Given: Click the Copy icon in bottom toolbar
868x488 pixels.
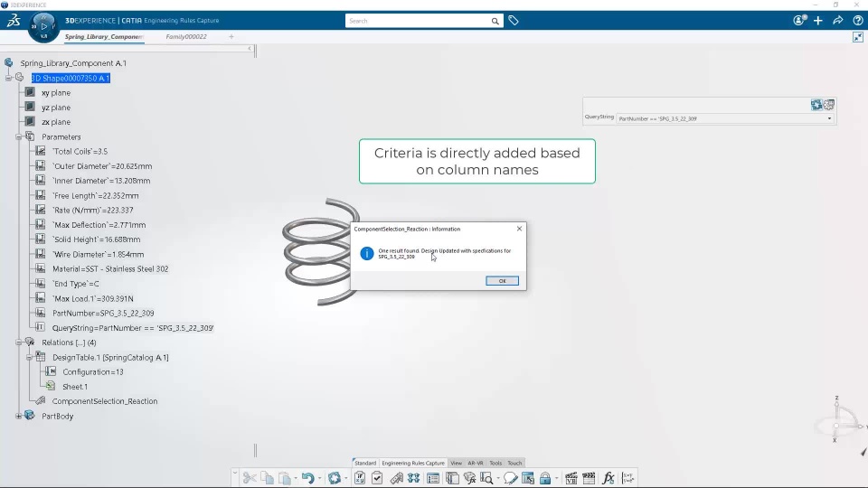Looking at the screenshot, I should point(268,478).
